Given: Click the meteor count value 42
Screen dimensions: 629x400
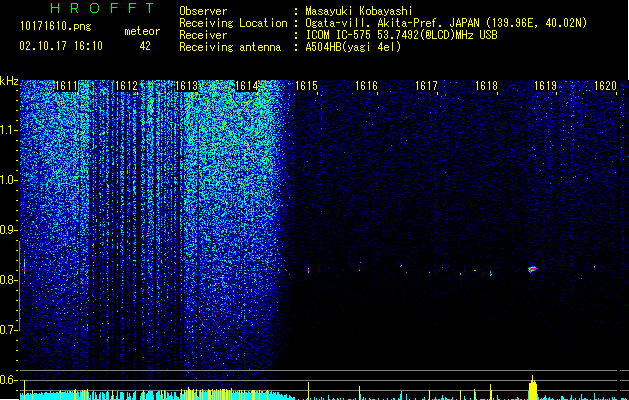Looking at the screenshot, I should pyautogui.click(x=145, y=46).
